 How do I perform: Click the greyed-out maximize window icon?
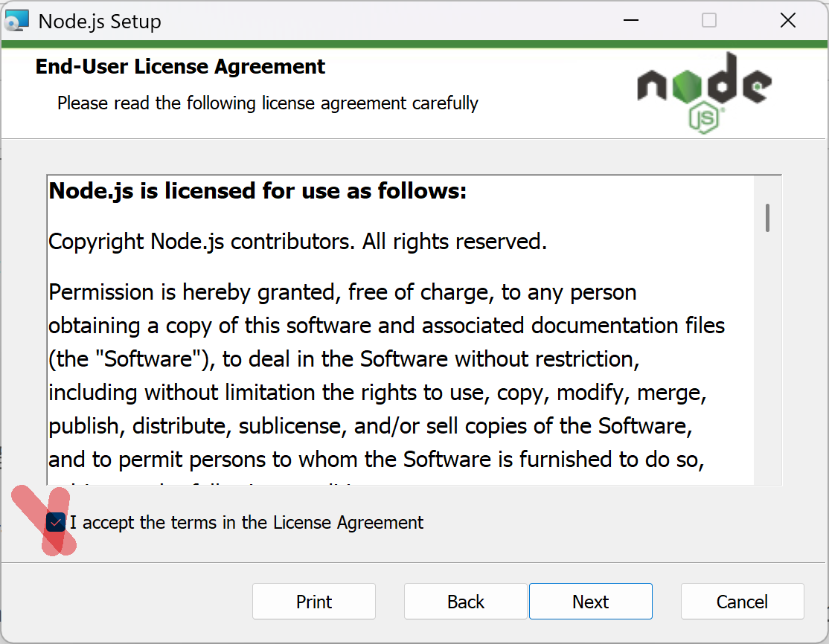click(709, 21)
